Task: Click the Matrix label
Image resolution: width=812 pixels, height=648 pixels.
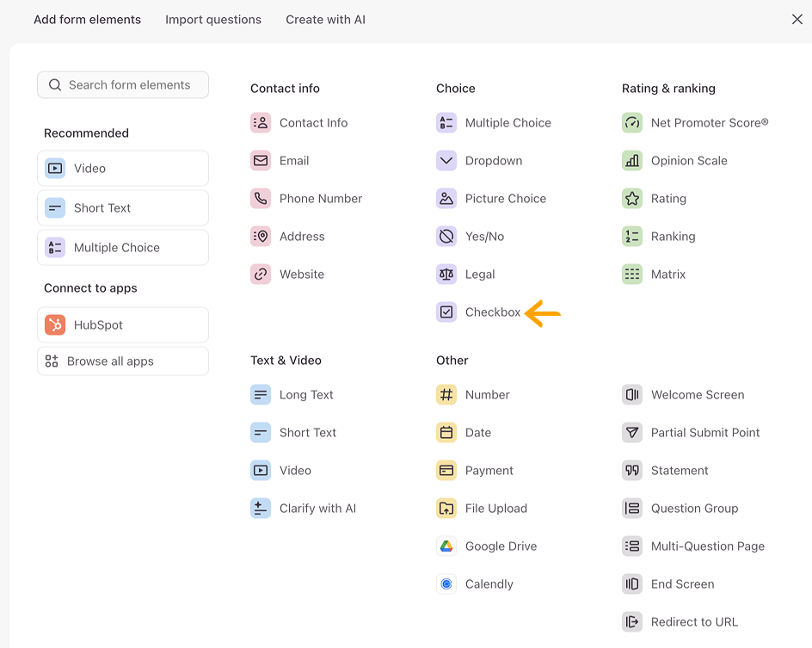Action: point(668,274)
